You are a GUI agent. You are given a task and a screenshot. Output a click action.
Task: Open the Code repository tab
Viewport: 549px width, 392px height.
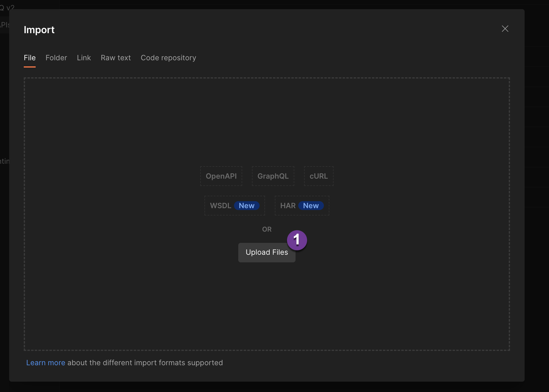click(168, 58)
